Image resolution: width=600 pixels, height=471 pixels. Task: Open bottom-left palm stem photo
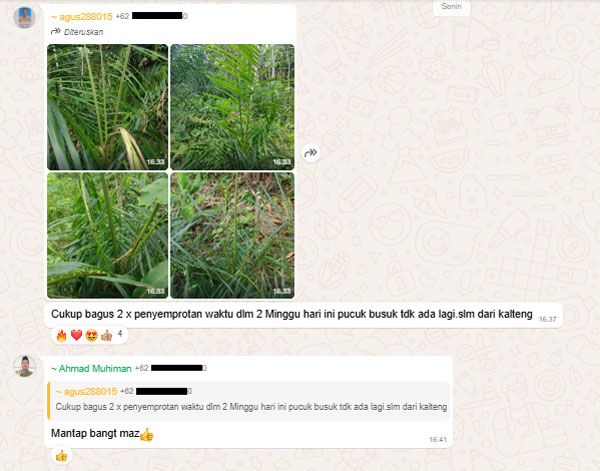108,235
